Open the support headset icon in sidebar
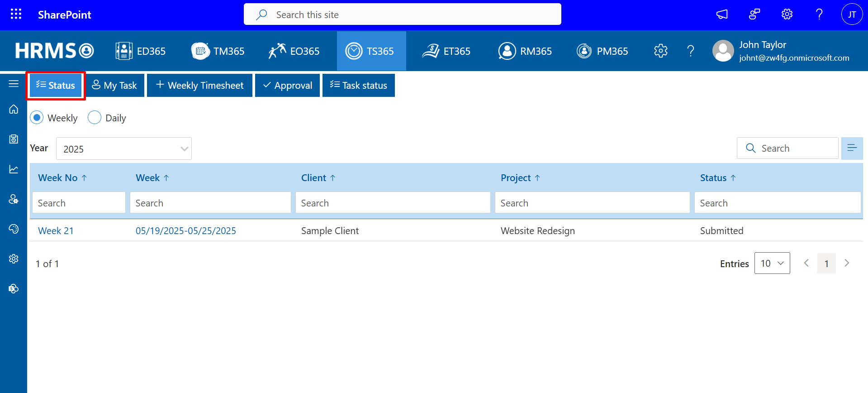868x393 pixels. [x=14, y=229]
